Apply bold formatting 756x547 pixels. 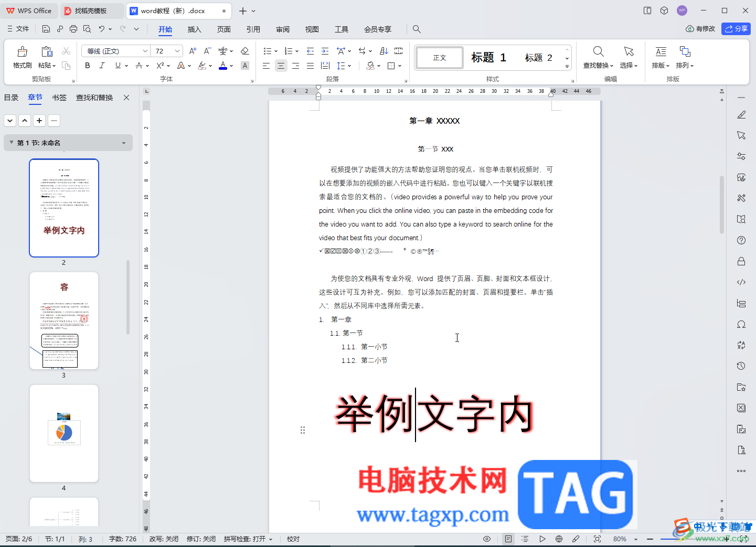(x=88, y=66)
